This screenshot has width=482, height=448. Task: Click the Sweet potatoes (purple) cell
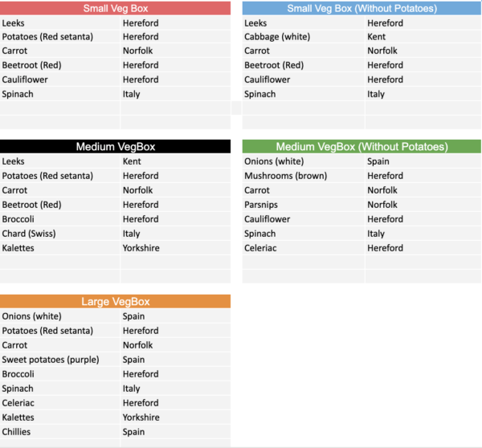tap(47, 360)
